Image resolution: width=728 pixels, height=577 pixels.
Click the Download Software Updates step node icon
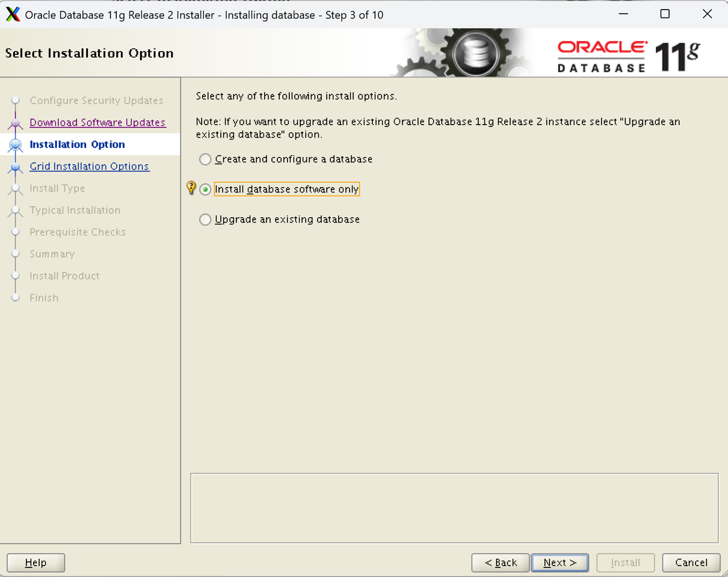[x=16, y=123]
